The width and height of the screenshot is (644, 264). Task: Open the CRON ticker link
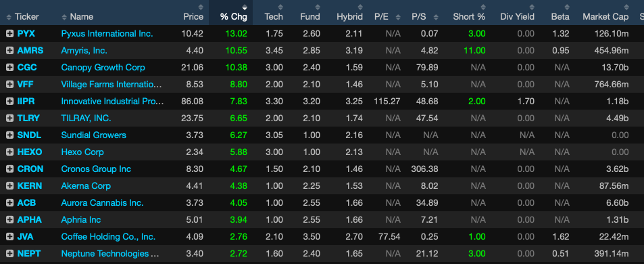(30, 169)
